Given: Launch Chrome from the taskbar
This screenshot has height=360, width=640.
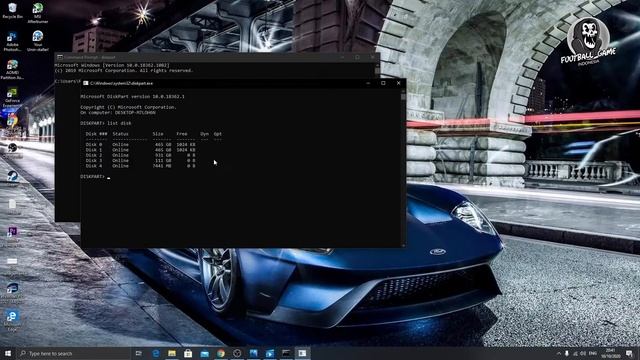Looking at the screenshot, I should click(221, 353).
